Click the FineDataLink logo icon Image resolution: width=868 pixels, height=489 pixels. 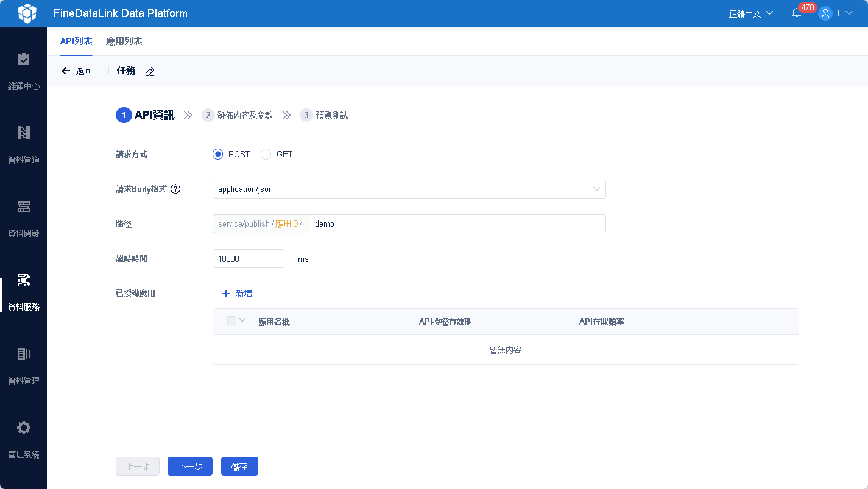coord(27,13)
